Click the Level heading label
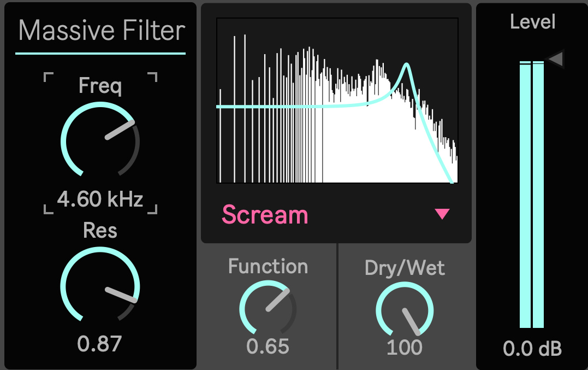588x370 pixels. tap(532, 22)
